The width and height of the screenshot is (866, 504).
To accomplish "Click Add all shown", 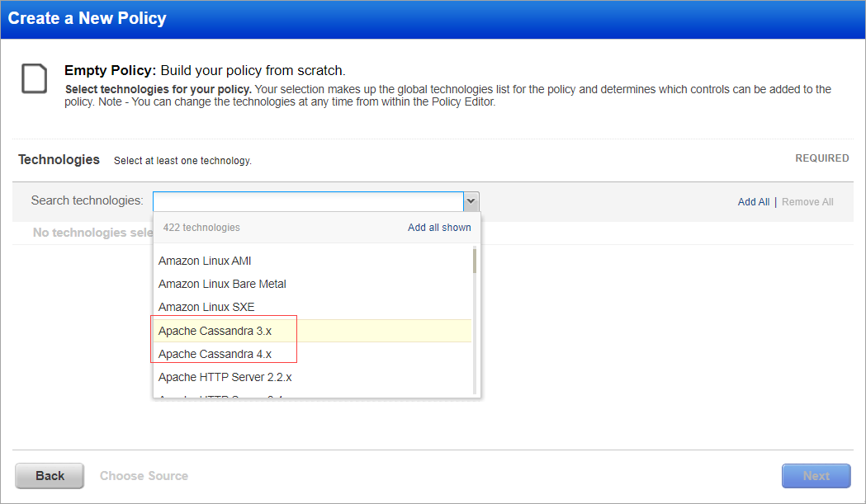I will (x=439, y=227).
